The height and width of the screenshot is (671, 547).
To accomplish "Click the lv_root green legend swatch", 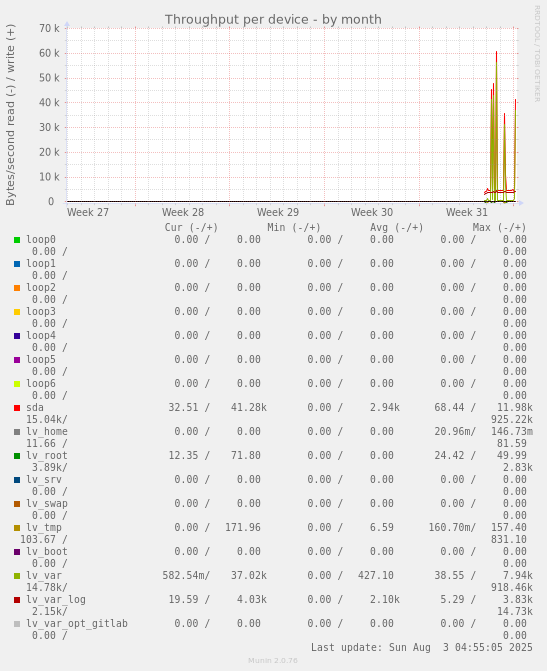I will 17,456.
